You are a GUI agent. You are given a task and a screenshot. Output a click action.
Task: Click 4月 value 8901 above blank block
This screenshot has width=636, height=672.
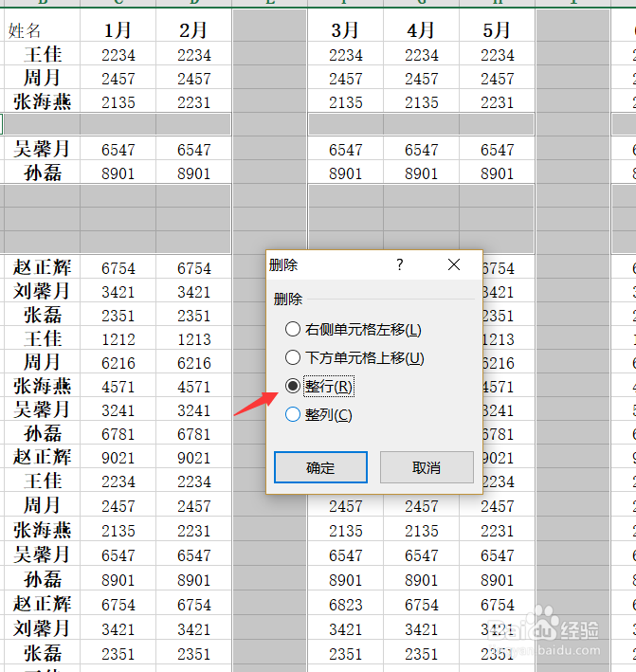421,173
